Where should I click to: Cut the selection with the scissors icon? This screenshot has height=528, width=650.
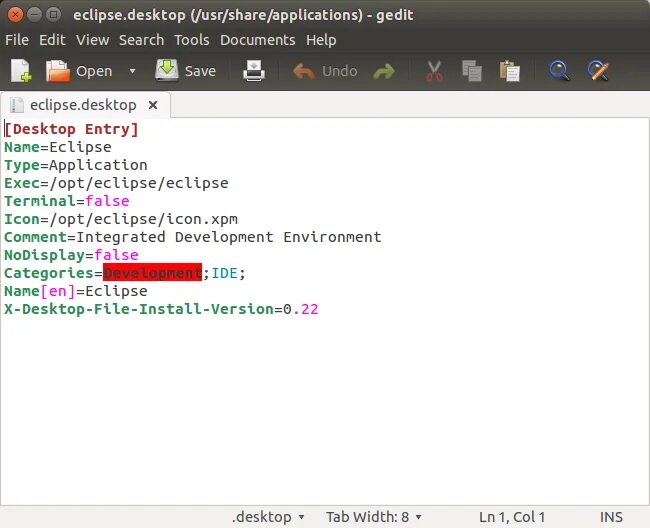point(434,71)
